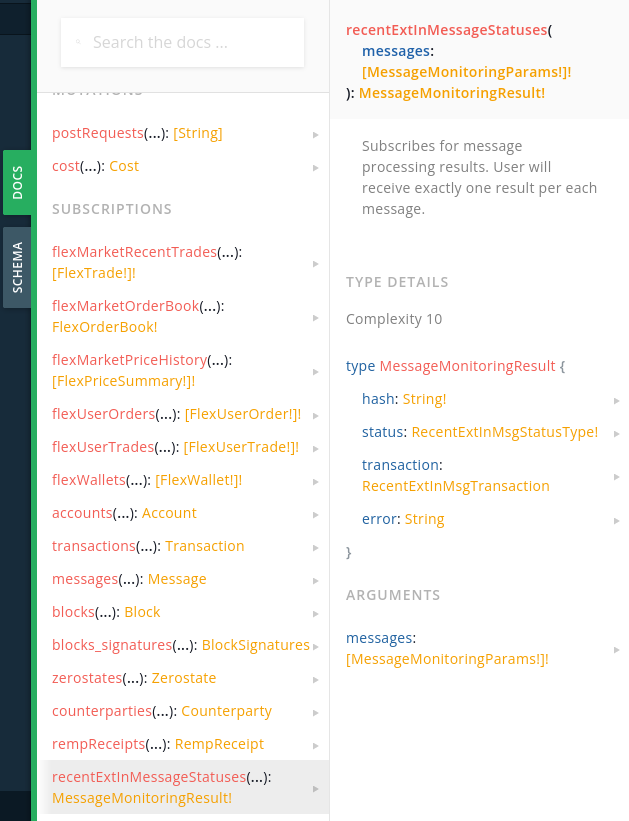Expand arrow beside flexUserOrders subscription
The width and height of the screenshot is (629, 821).
point(316,415)
